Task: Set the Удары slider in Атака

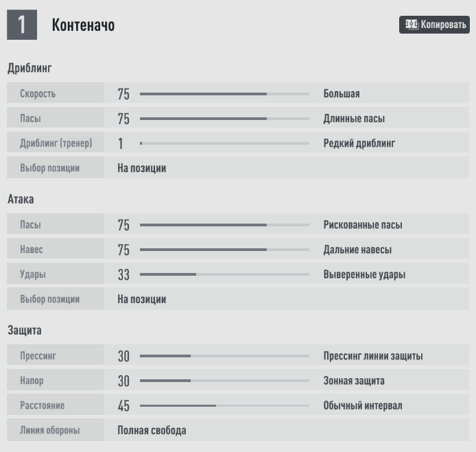Action: tap(224, 274)
